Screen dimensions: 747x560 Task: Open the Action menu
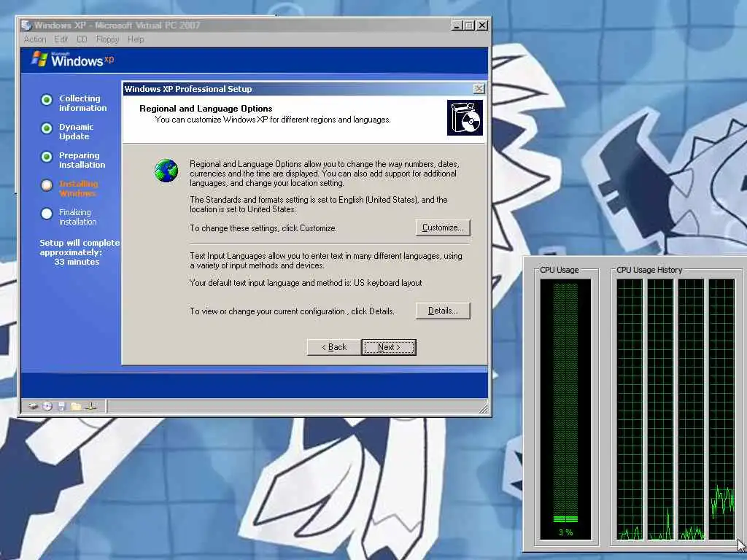point(35,39)
